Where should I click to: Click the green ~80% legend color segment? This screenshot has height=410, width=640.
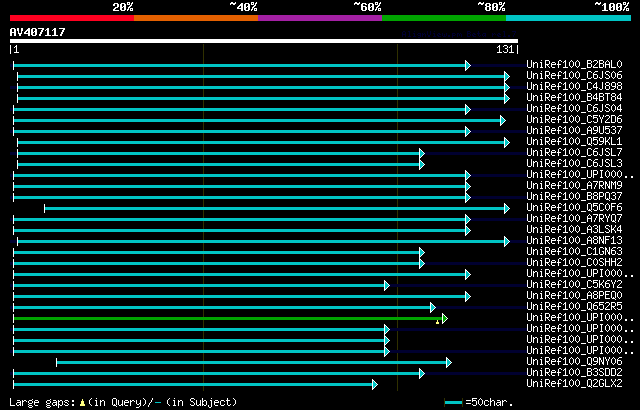click(x=444, y=18)
